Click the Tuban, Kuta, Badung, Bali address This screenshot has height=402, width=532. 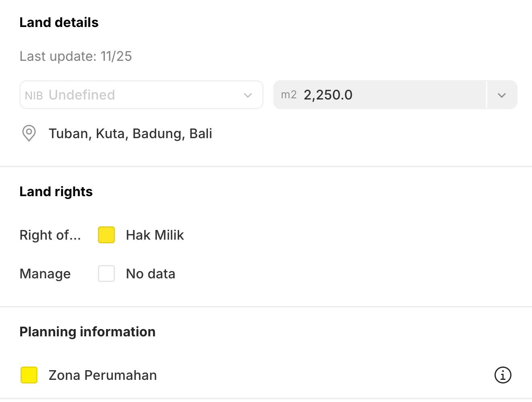point(130,133)
